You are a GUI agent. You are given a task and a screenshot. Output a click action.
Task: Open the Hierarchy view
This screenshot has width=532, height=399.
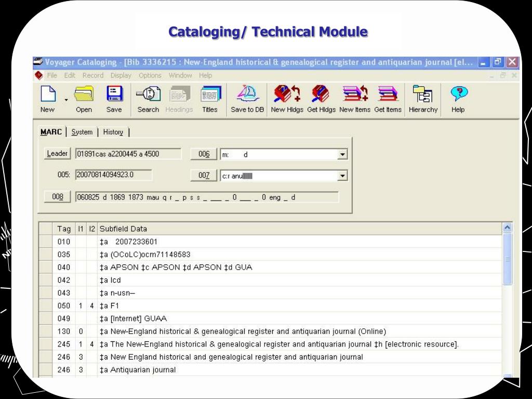tap(423, 98)
